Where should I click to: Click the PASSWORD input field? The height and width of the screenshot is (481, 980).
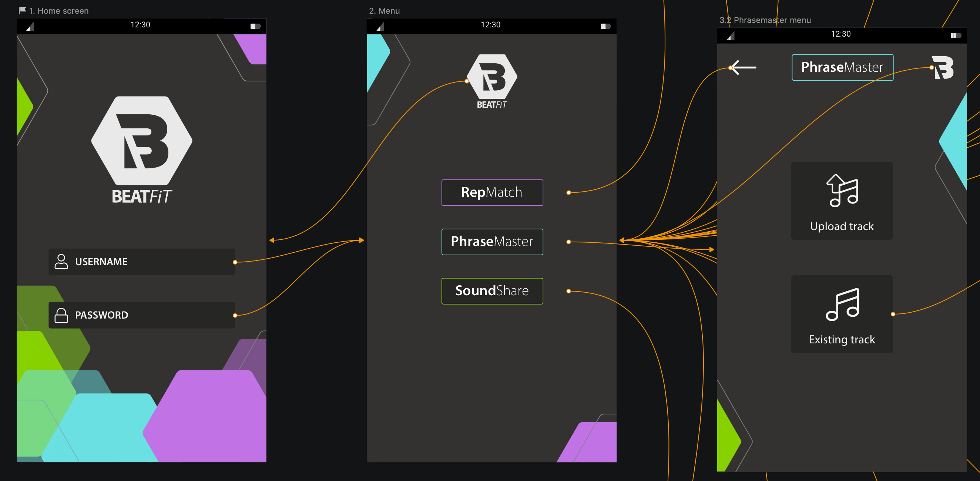click(x=141, y=315)
